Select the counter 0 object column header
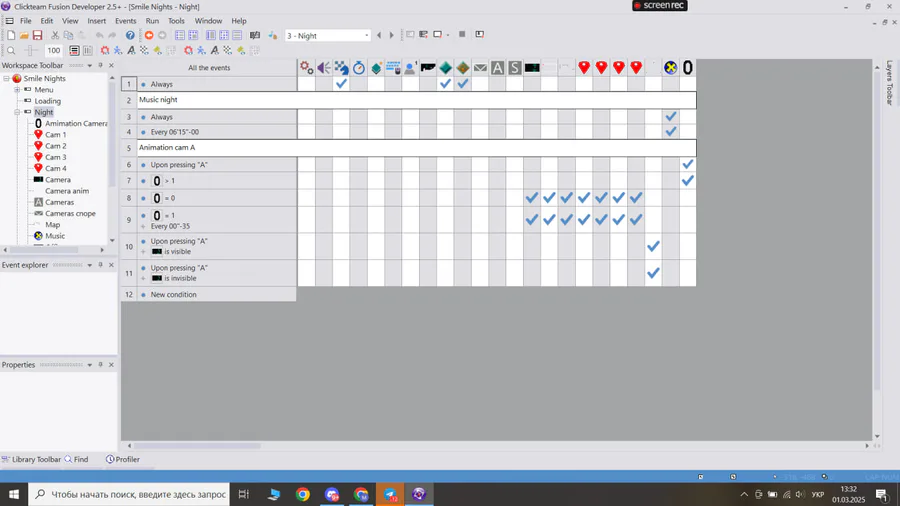The image size is (900, 506). click(688, 68)
